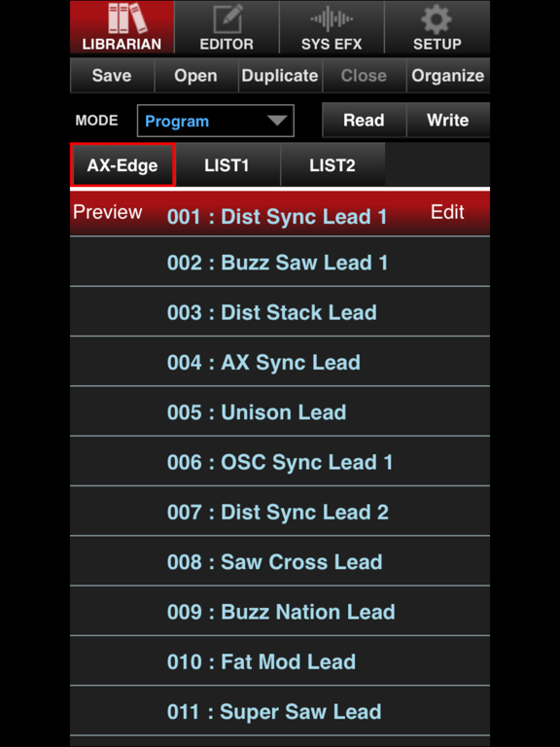Click the Open button
560x747 pixels.
point(195,75)
